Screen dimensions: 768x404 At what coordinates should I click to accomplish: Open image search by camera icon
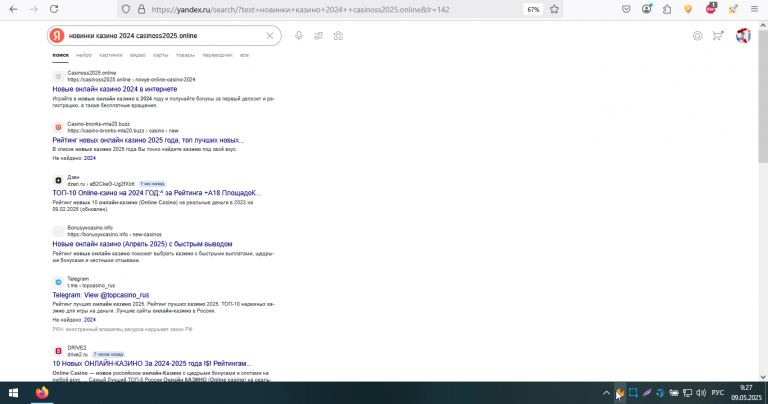(x=338, y=36)
